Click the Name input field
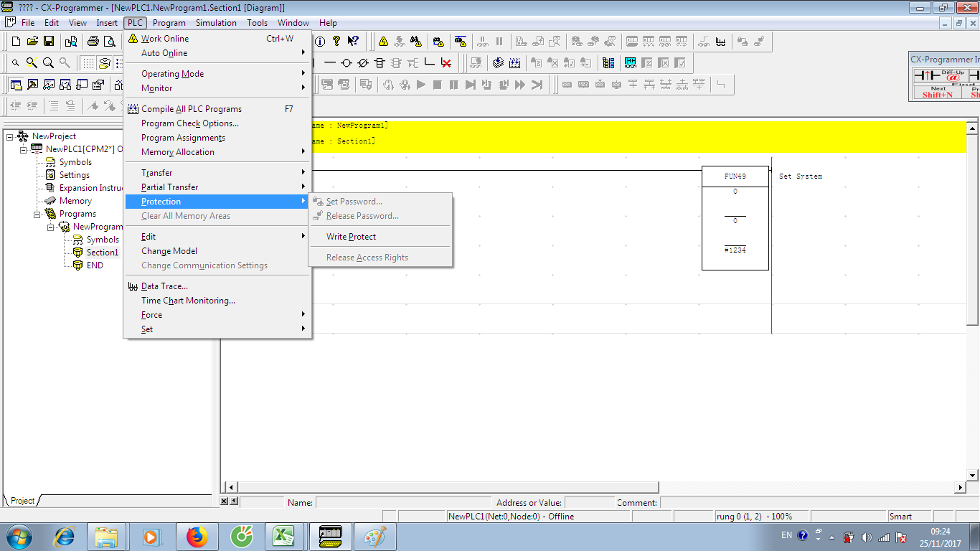This screenshot has height=551, width=980. [x=403, y=503]
